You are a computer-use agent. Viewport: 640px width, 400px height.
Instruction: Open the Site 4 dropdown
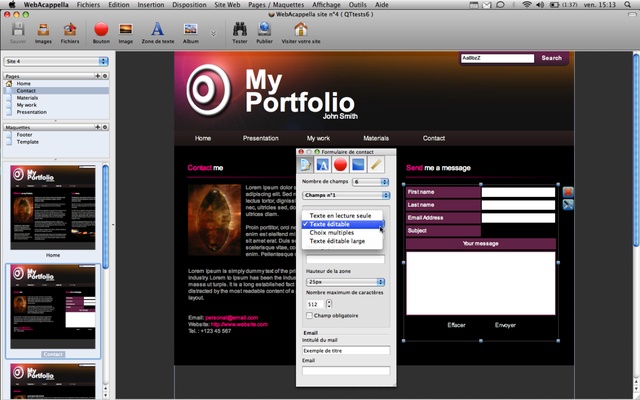[x=56, y=61]
